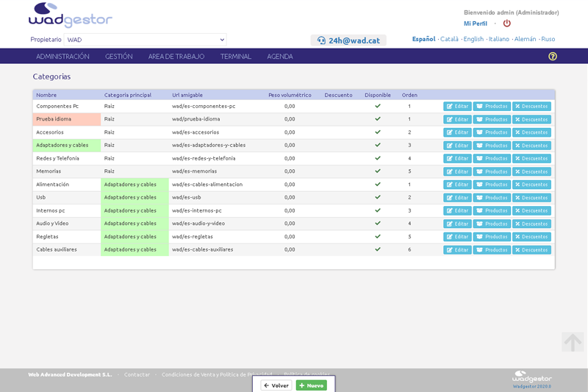Click the Nombre column header
The height and width of the screenshot is (392, 588).
click(46, 96)
